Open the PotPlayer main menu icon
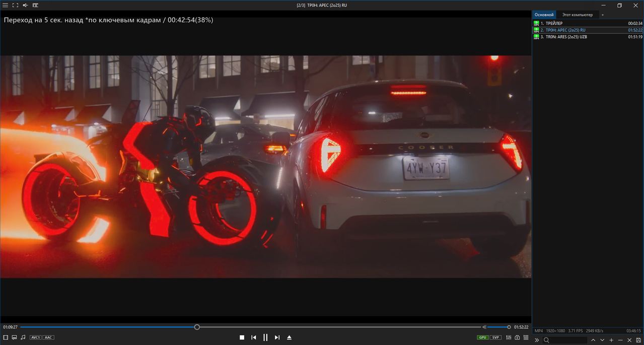This screenshot has width=644, height=345. 5,5
